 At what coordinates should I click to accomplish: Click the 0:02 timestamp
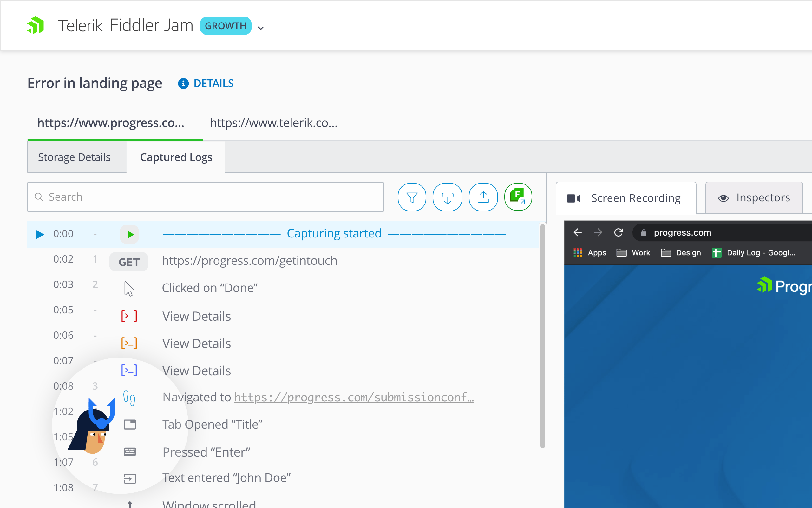(x=63, y=259)
